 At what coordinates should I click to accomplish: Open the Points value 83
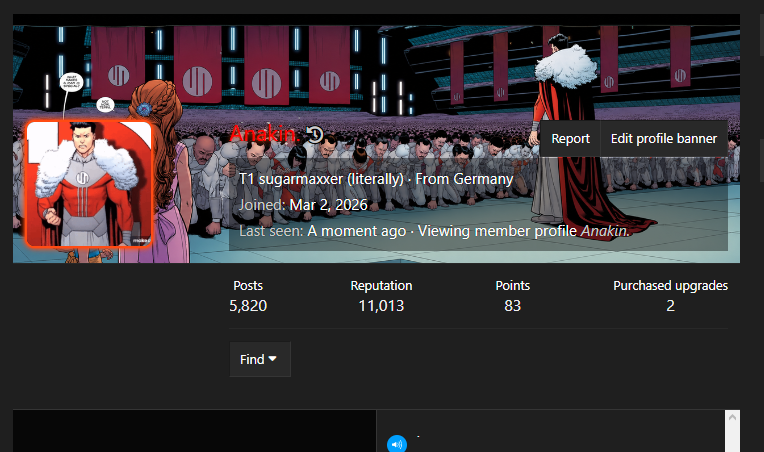[513, 306]
